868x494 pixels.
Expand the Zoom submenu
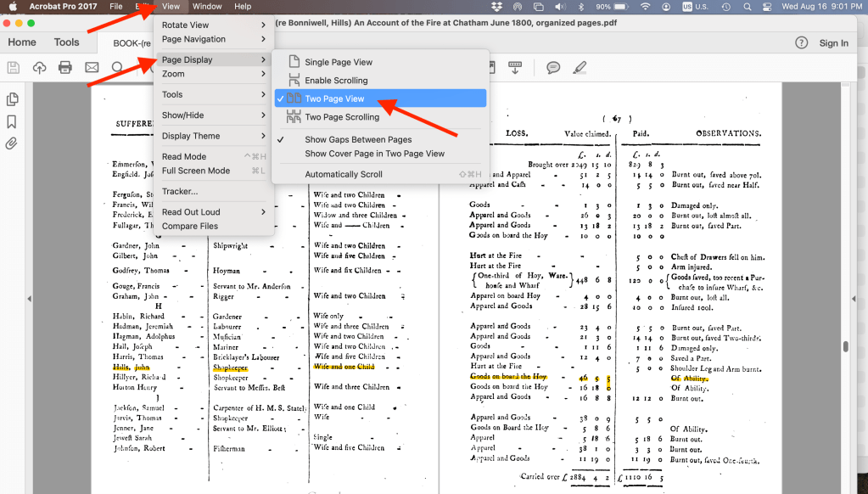[x=214, y=75]
